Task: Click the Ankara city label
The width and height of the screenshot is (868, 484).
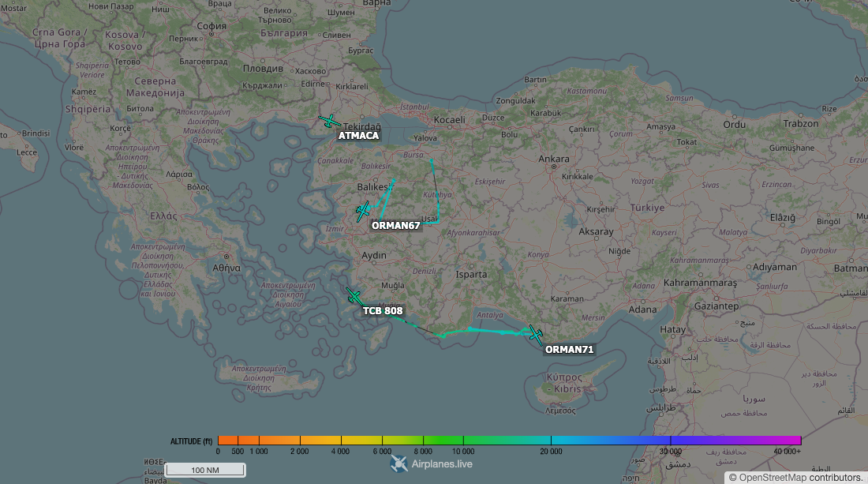Action: click(554, 159)
